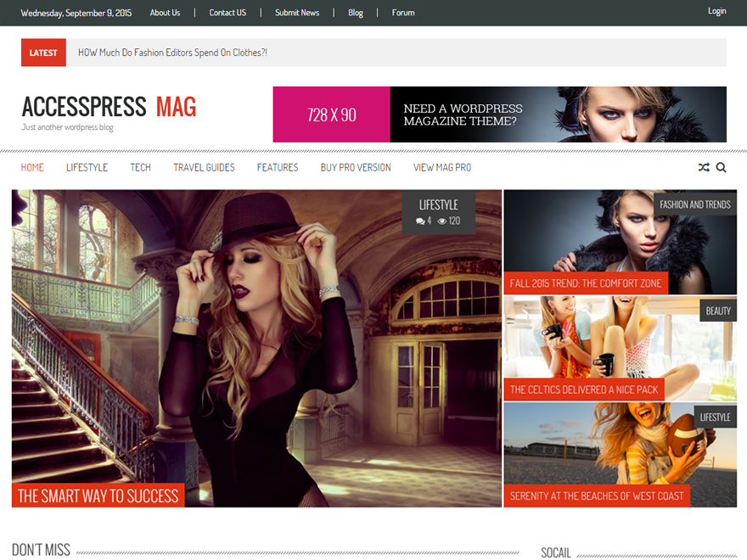Viewport: 747px width, 560px height.
Task: Open the FEATURES menu item
Action: [278, 168]
